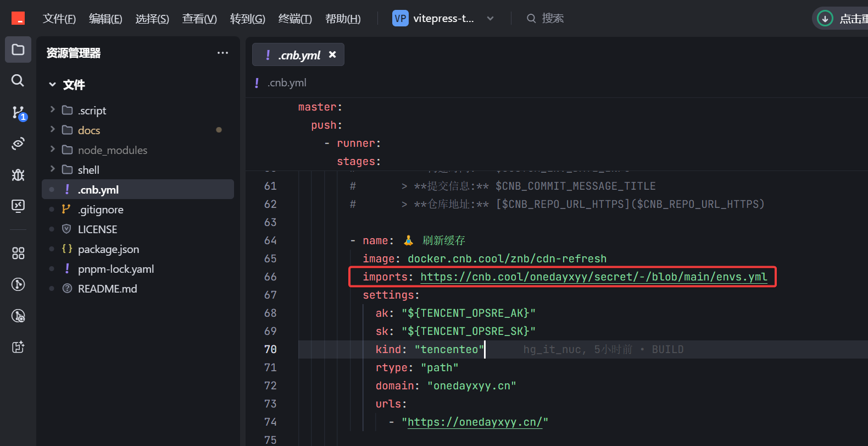This screenshot has width=868, height=446.
Task: Expand the .script folder chevron
Action: [x=53, y=109]
